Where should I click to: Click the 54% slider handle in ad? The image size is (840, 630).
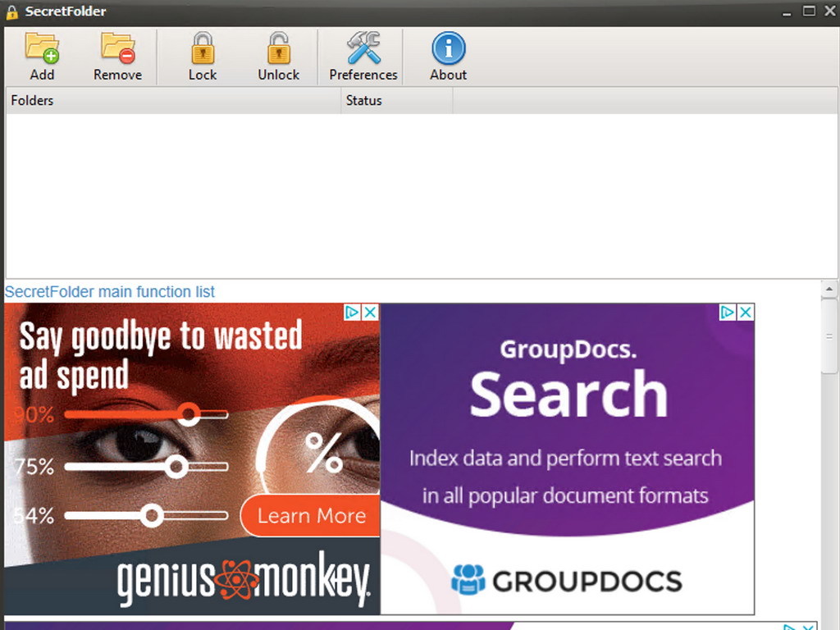pyautogui.click(x=152, y=515)
